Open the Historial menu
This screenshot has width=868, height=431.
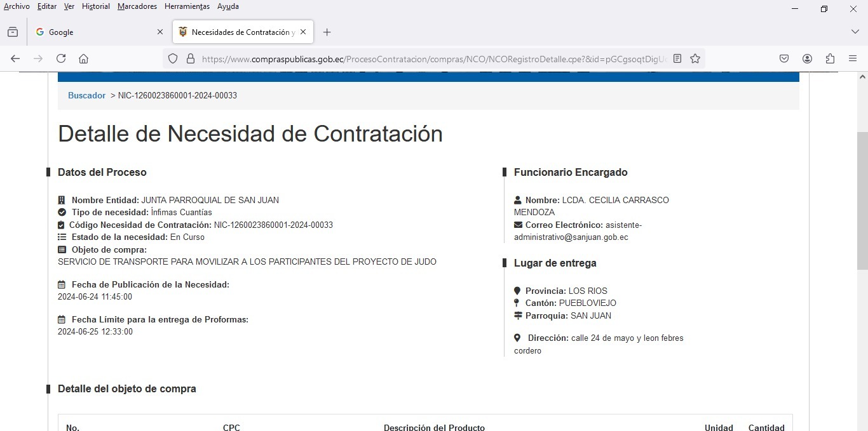click(96, 6)
